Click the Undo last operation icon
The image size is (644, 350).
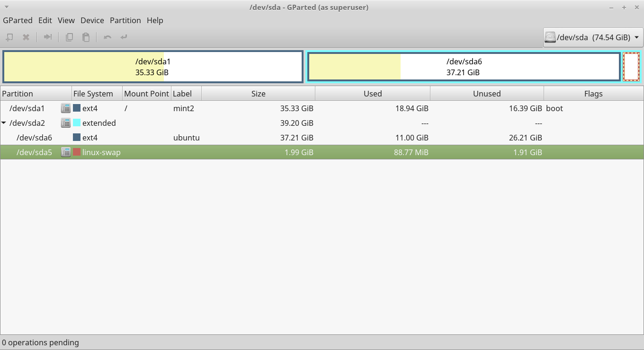pos(107,37)
